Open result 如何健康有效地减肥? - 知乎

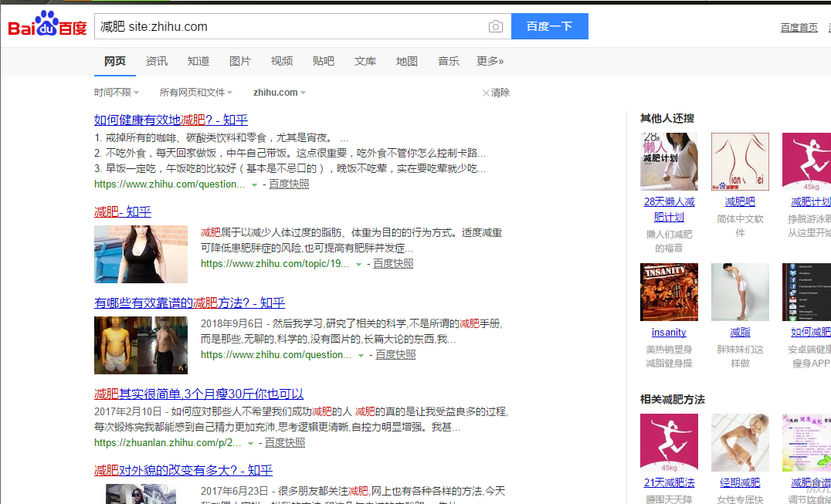(171, 120)
